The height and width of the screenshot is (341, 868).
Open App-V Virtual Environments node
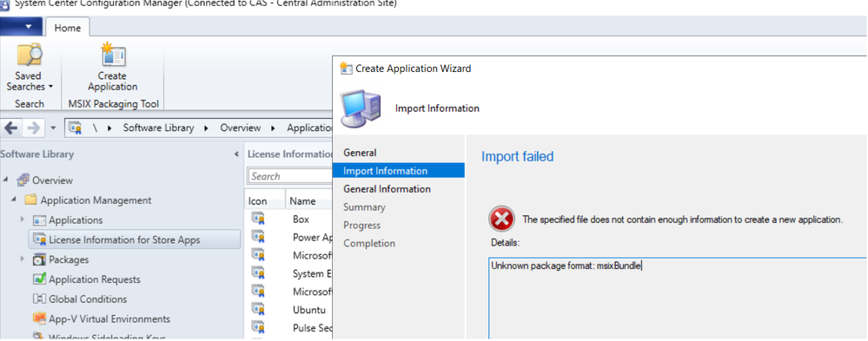click(x=109, y=319)
